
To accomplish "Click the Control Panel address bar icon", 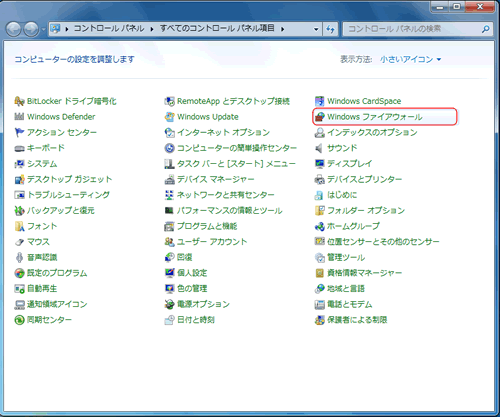I will (55, 29).
